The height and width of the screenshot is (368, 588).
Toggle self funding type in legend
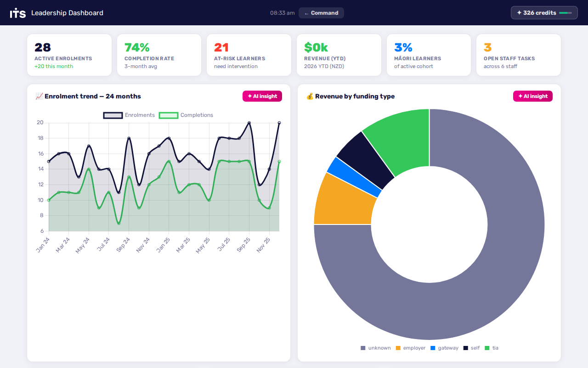tap(471, 348)
